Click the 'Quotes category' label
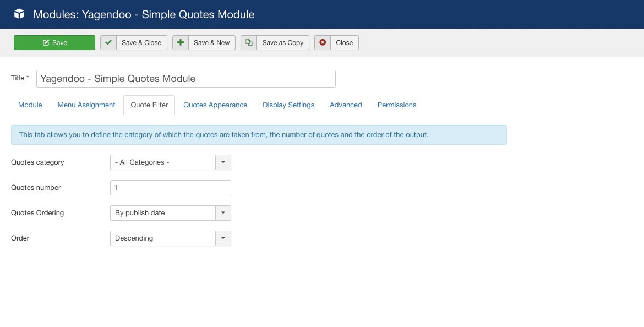The width and height of the screenshot is (644, 327). [x=37, y=162]
